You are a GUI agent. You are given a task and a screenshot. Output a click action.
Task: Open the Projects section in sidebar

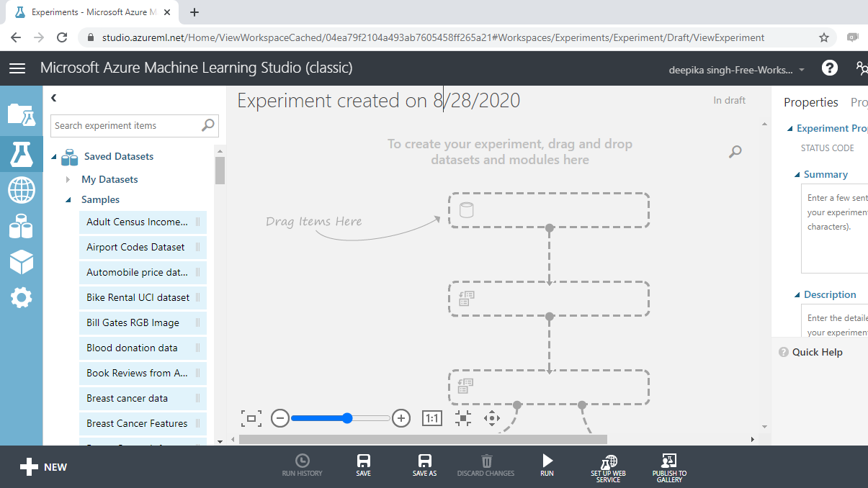pyautogui.click(x=21, y=114)
